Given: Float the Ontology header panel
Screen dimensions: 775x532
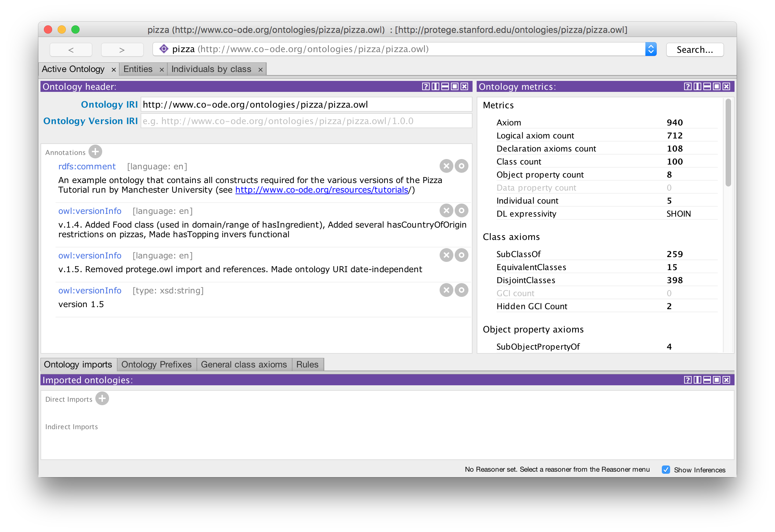Looking at the screenshot, I should coord(454,86).
